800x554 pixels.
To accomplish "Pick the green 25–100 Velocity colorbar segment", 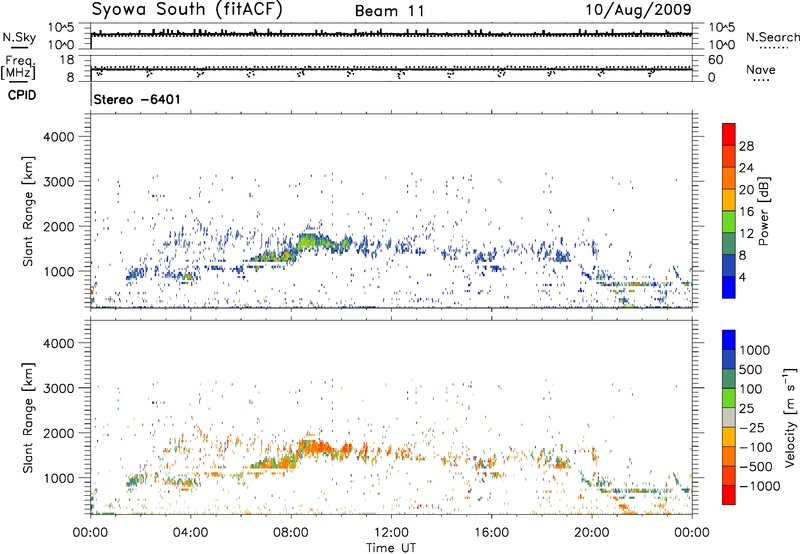I will [729, 398].
